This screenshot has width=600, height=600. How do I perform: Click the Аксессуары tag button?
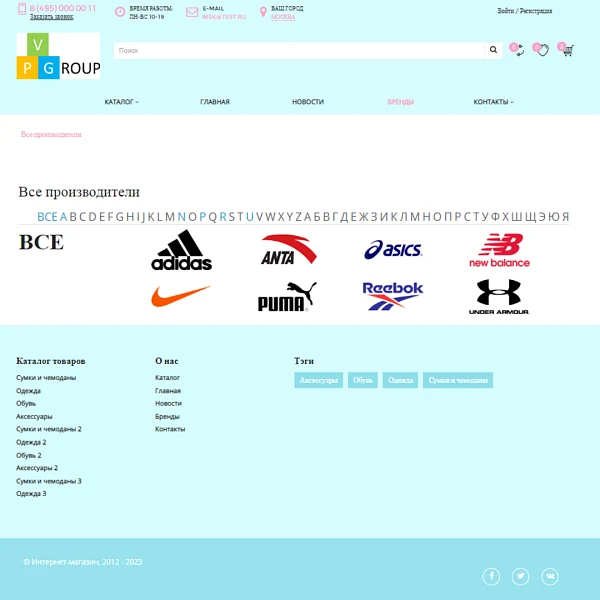pos(318,380)
